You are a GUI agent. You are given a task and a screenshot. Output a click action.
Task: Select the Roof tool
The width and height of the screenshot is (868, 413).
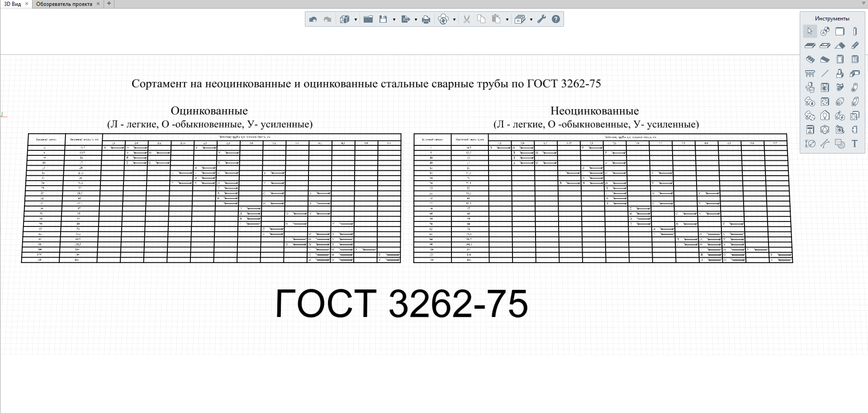(840, 45)
